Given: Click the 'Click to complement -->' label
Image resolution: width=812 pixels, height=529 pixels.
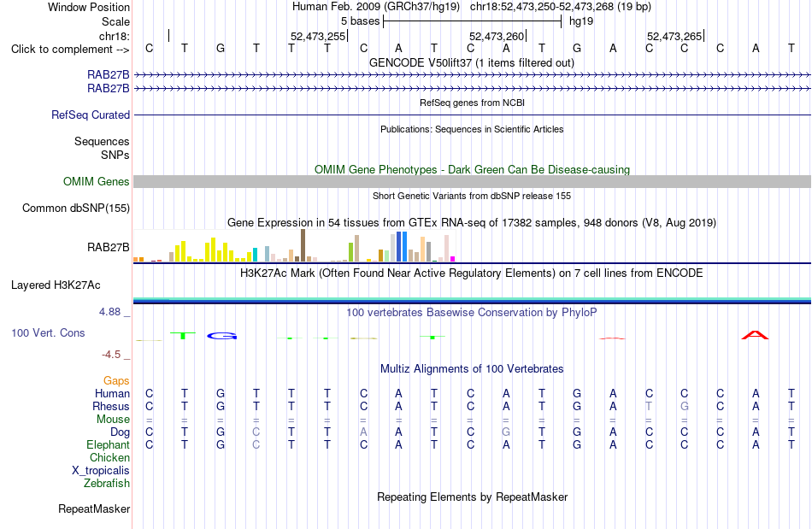Looking at the screenshot, I should (x=70, y=50).
